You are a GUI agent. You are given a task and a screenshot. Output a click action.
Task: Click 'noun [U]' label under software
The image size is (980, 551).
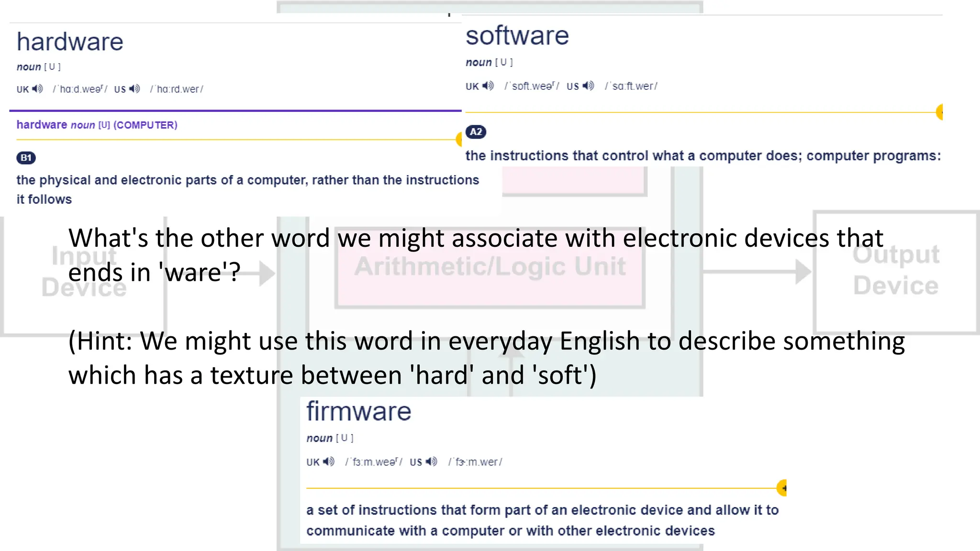pyautogui.click(x=489, y=62)
